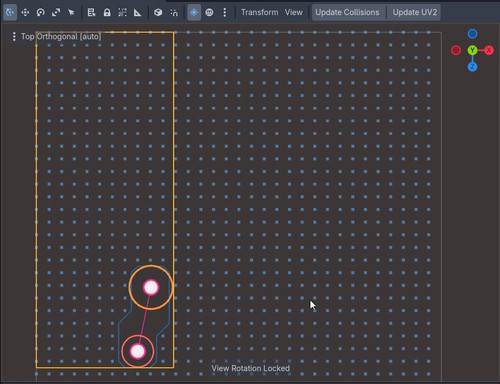Click the Update Collisions button

347,12
